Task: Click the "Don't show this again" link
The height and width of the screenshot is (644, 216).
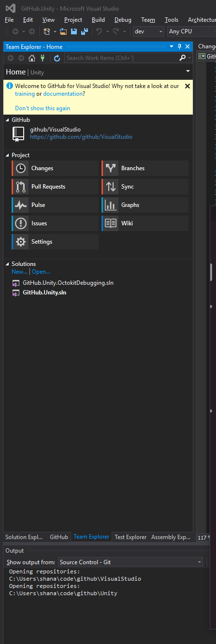Action: coord(43,108)
